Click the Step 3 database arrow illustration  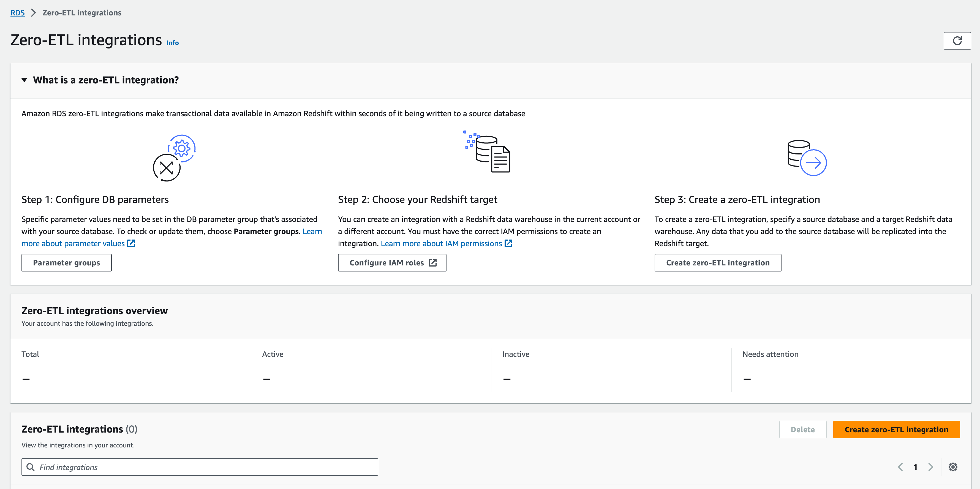pyautogui.click(x=807, y=158)
